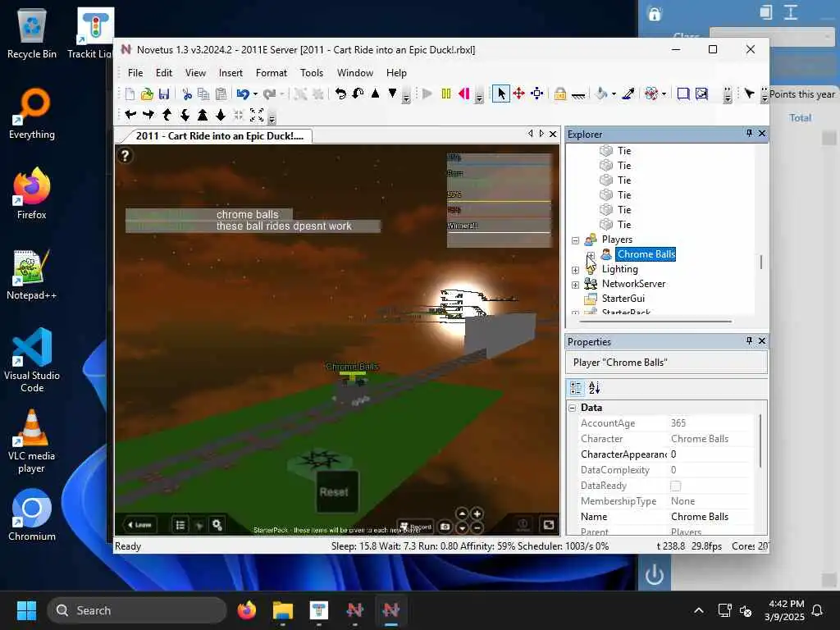840x630 pixels.
Task: Open the File menu
Action: pos(135,73)
